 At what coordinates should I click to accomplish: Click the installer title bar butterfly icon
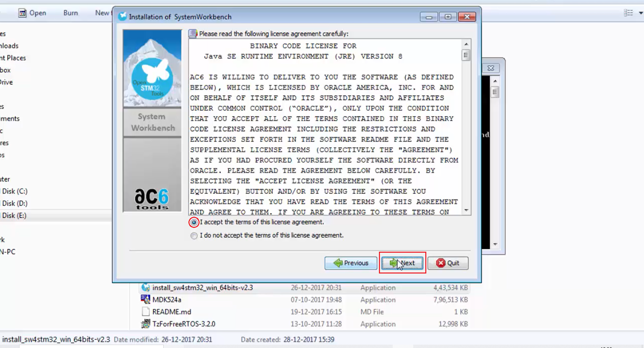(123, 16)
